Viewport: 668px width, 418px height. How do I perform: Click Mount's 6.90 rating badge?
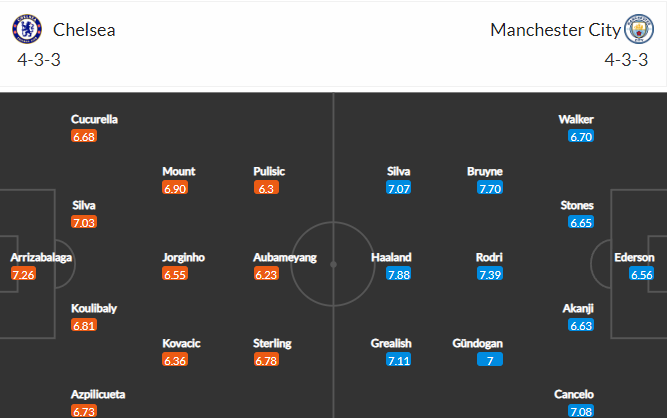(x=175, y=188)
